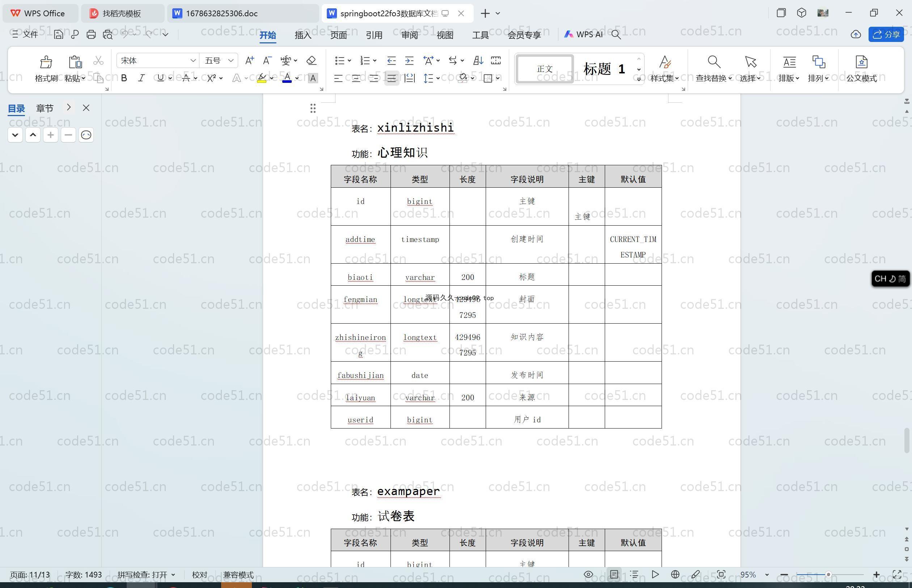Toggle Italic formatting
The height and width of the screenshot is (588, 912).
(x=142, y=78)
